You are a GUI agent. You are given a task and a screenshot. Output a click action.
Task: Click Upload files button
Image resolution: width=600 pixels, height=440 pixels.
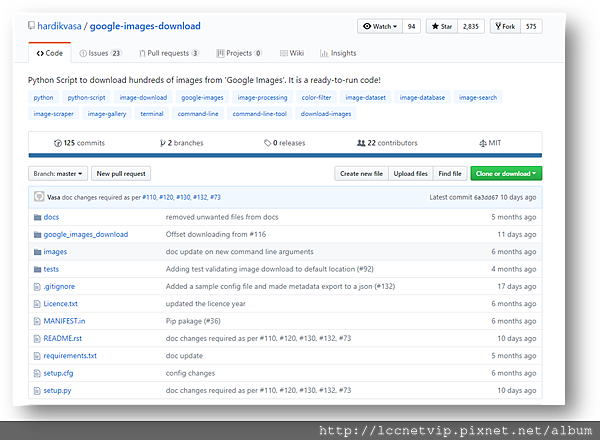(410, 174)
